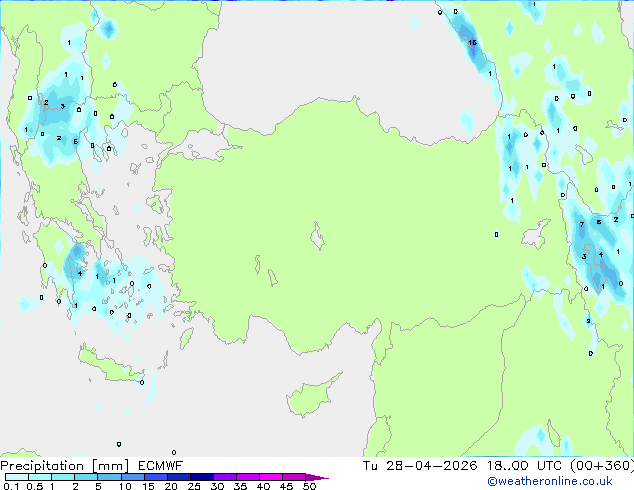Select the 0.5–1 mm legend color box
634x490 pixels.
click(x=40, y=477)
